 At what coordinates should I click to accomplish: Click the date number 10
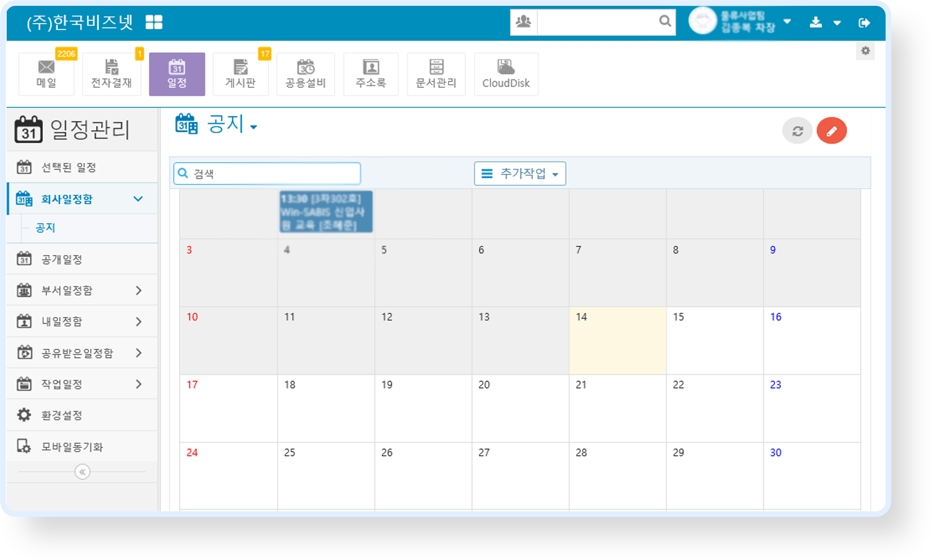pyautogui.click(x=192, y=317)
